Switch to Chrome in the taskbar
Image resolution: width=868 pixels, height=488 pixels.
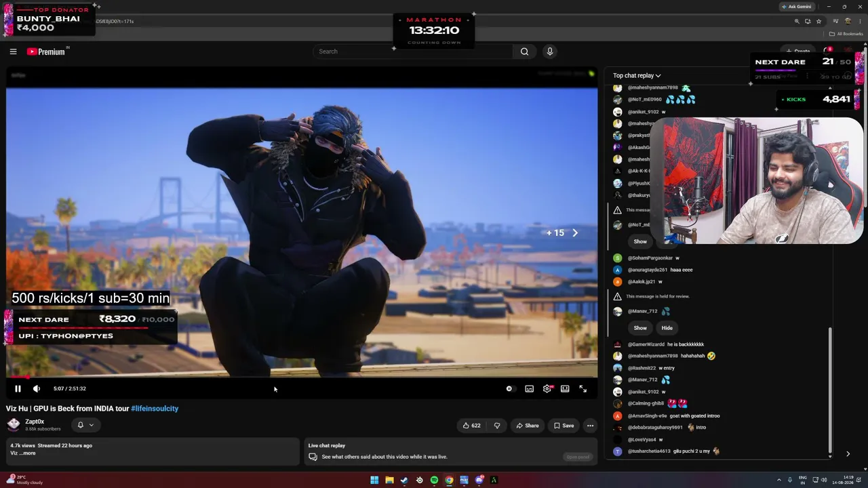click(x=449, y=481)
